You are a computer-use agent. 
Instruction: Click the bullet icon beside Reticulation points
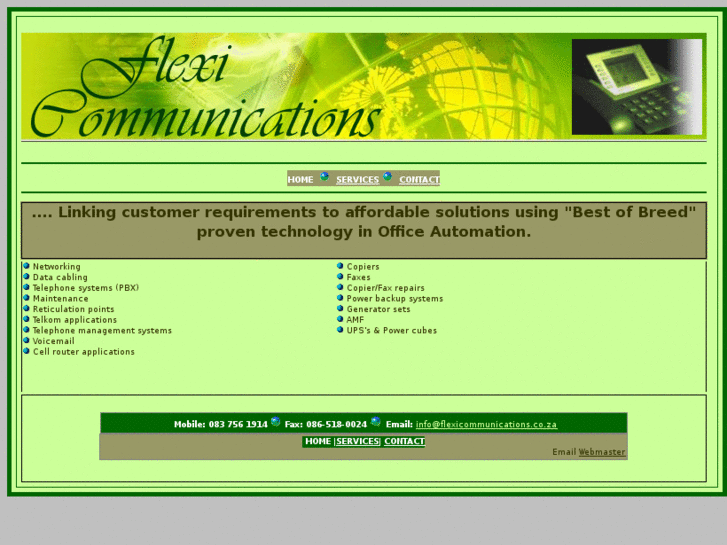pyautogui.click(x=26, y=308)
